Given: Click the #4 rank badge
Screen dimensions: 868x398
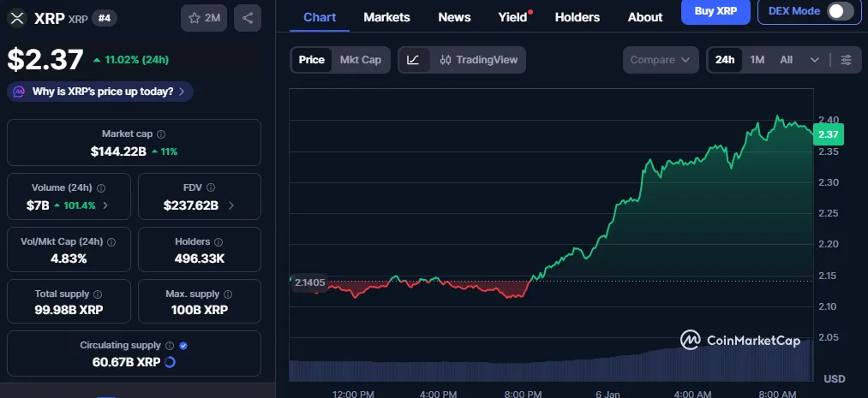Looking at the screenshot, I should [x=104, y=18].
